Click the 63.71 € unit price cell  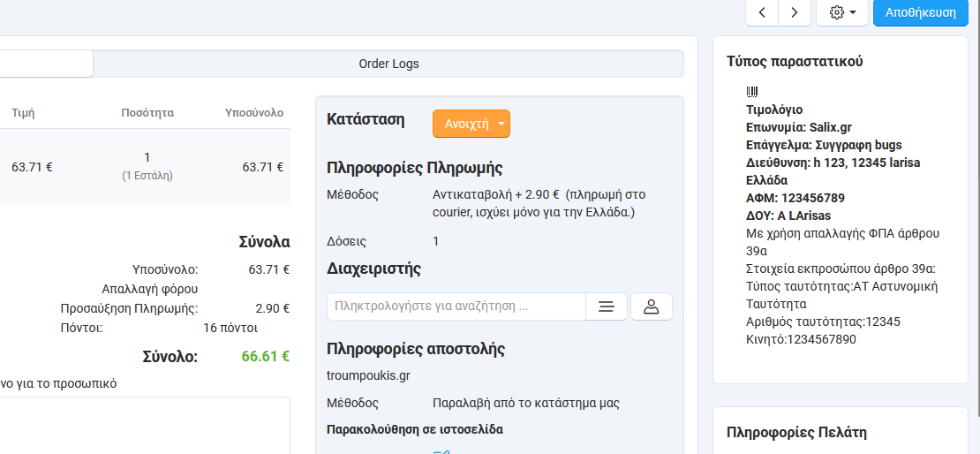pos(32,167)
